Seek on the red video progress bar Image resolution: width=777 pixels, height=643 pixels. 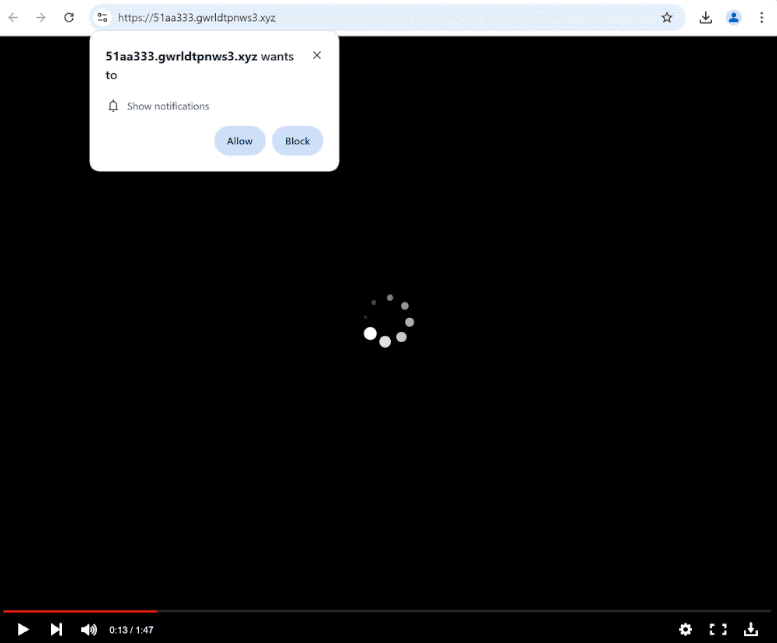[x=80, y=611]
